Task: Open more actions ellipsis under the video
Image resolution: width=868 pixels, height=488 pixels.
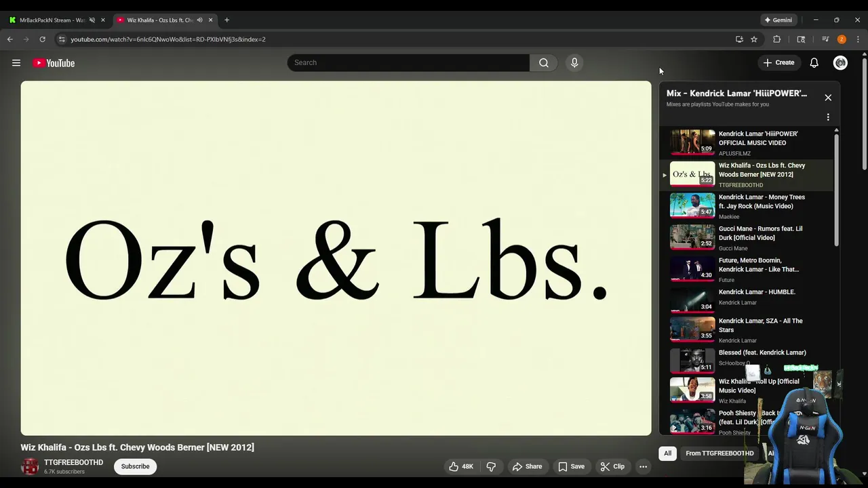Action: [x=643, y=466]
